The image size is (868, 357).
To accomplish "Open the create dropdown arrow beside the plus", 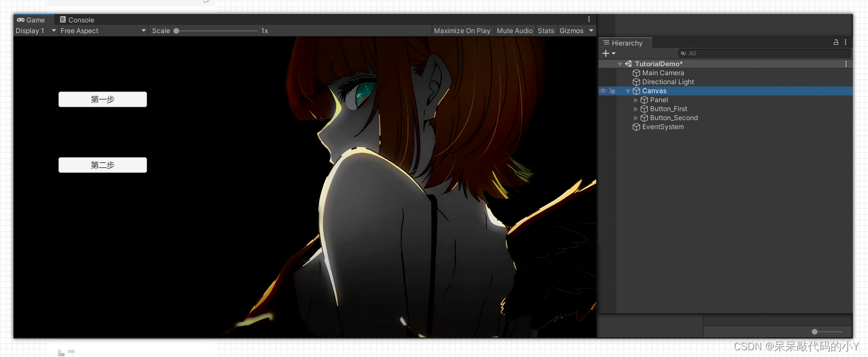I will pos(614,53).
